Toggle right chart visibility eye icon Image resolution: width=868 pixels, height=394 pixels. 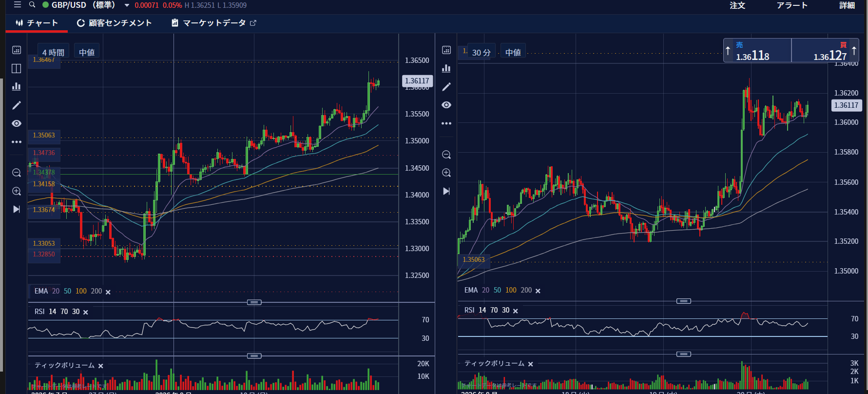446,105
